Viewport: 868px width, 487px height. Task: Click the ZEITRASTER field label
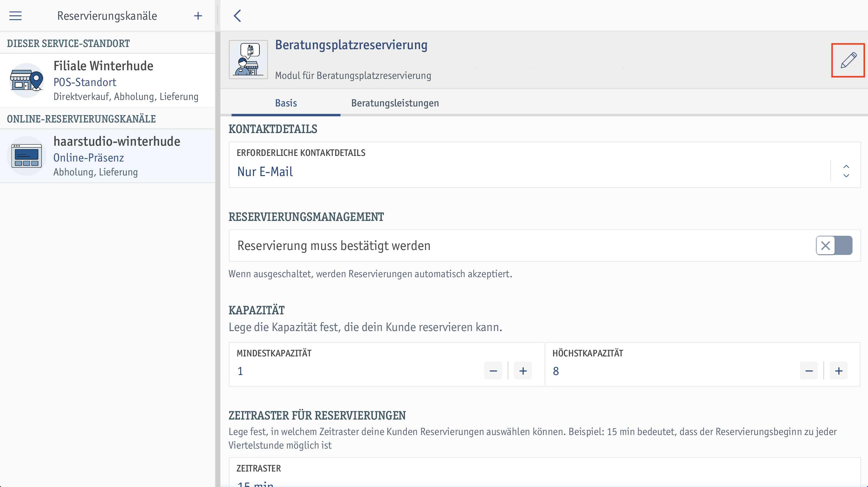pyautogui.click(x=259, y=468)
